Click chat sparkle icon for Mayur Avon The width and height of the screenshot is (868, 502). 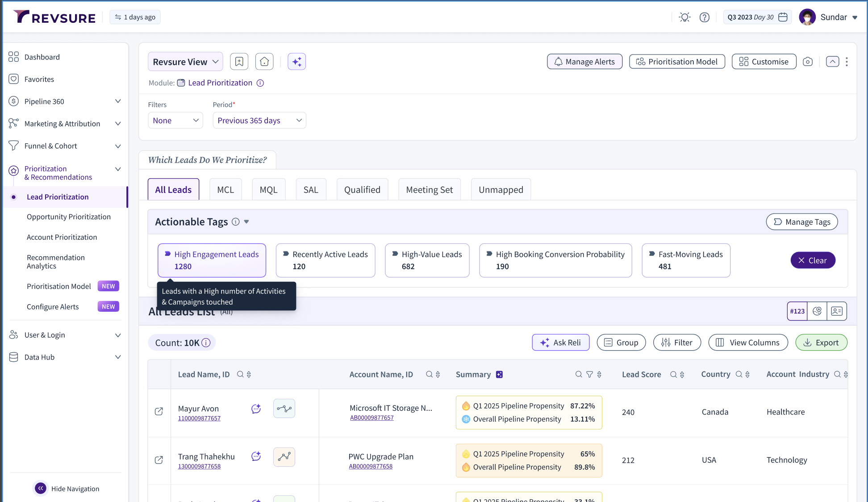256,409
